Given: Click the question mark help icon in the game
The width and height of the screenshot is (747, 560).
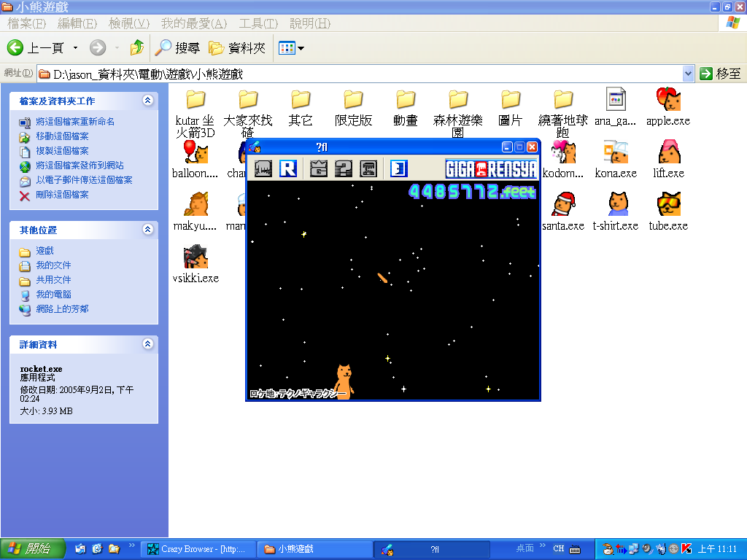Looking at the screenshot, I should click(x=343, y=168).
